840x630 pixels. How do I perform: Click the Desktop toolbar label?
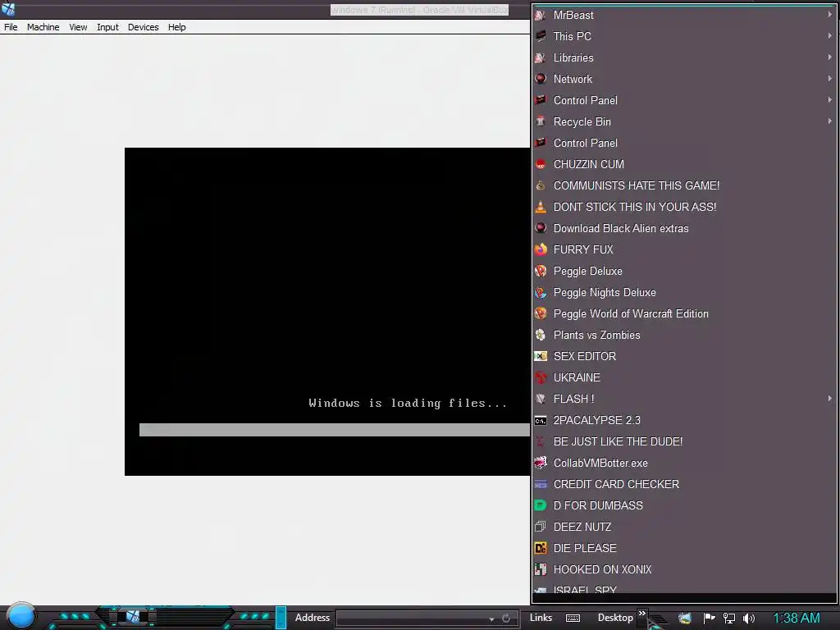[615, 618]
